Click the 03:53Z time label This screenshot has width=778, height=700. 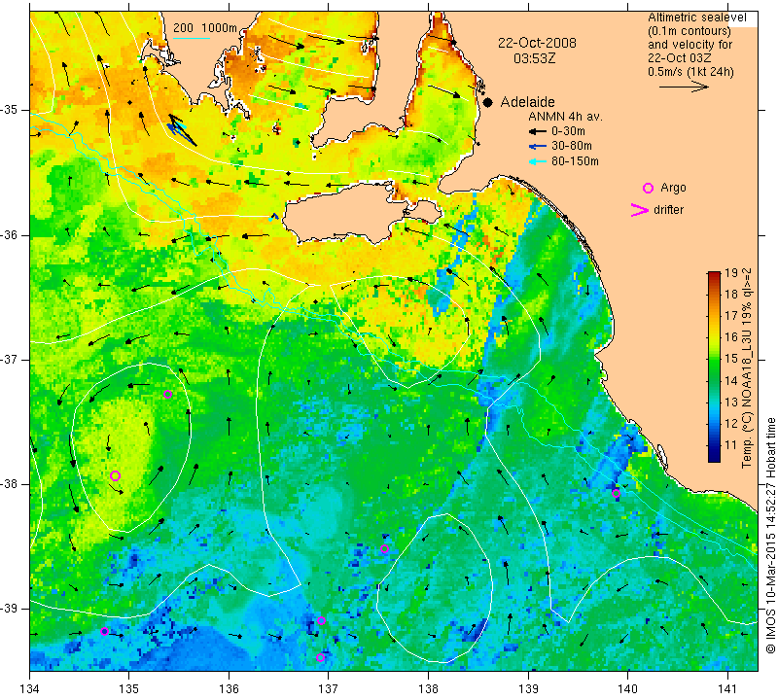pos(534,58)
